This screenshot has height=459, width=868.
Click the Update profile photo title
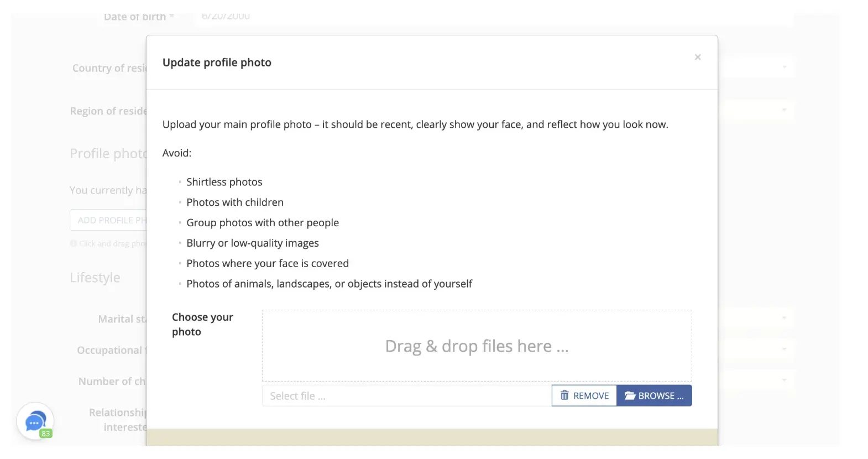coord(217,62)
